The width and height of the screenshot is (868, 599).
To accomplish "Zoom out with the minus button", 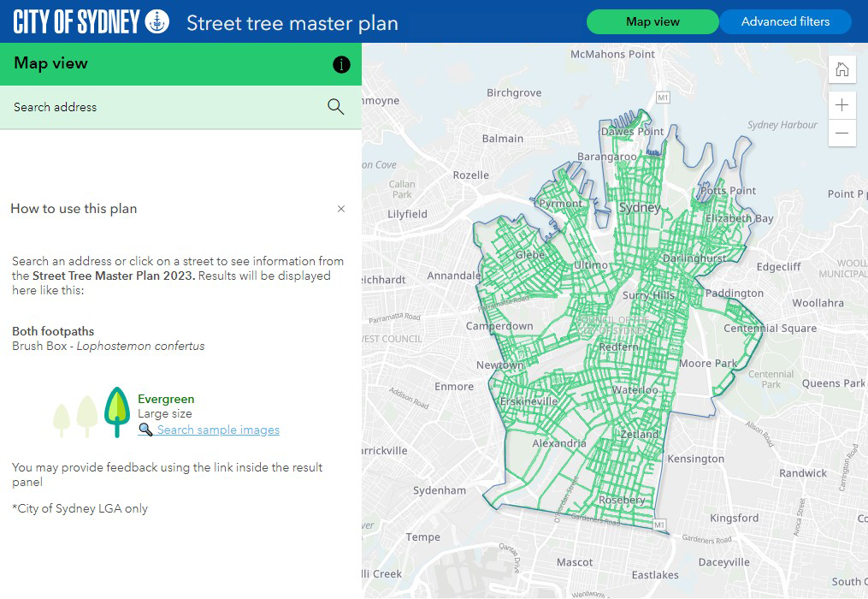I will (842, 133).
